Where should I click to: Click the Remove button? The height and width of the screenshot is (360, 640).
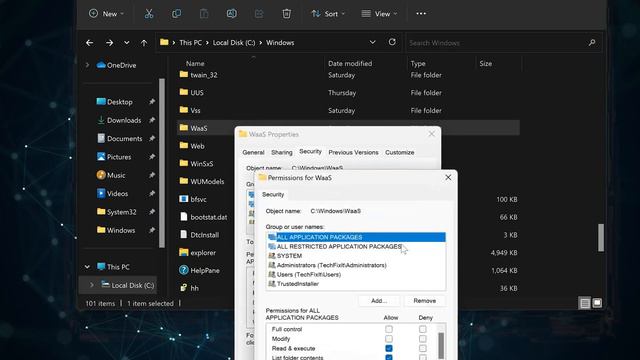point(424,300)
